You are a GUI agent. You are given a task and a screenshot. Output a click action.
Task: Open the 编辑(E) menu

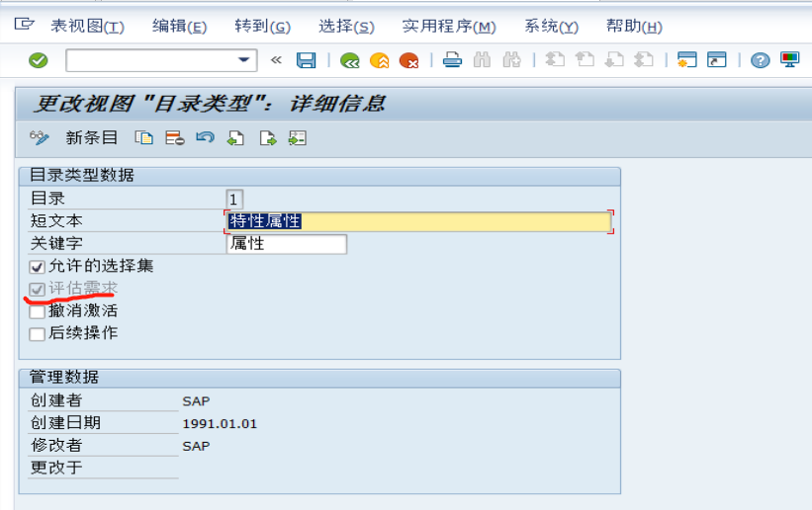[x=179, y=26]
